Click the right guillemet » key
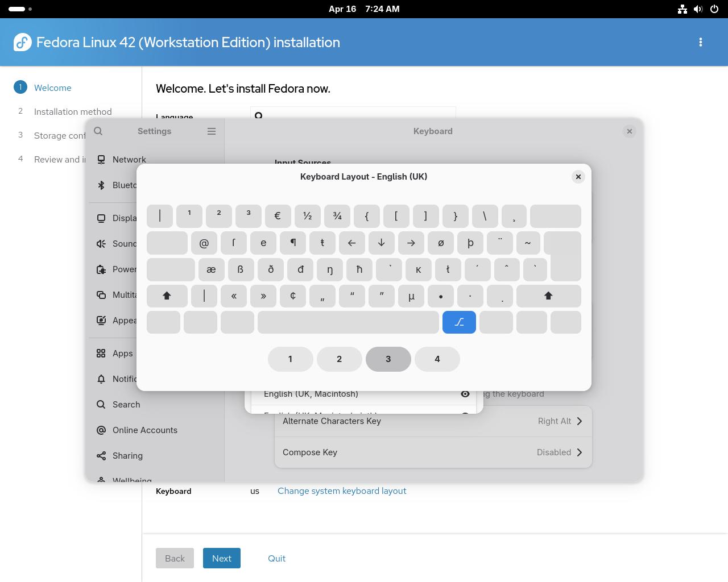 point(263,296)
